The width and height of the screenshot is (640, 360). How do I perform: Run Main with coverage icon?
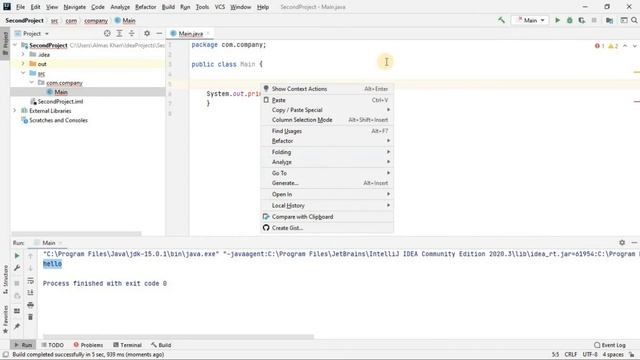point(582,20)
